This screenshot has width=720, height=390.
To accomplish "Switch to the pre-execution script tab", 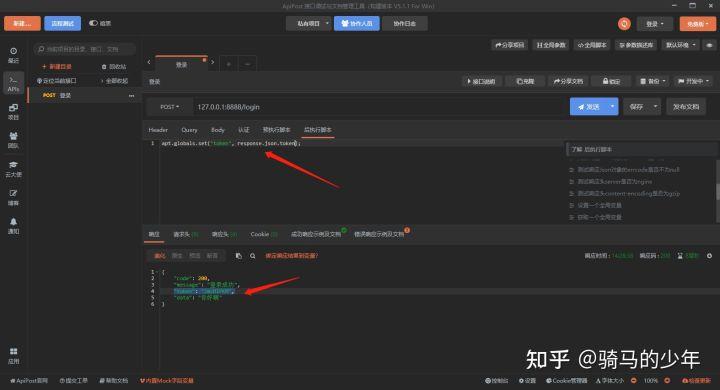I will (276, 130).
